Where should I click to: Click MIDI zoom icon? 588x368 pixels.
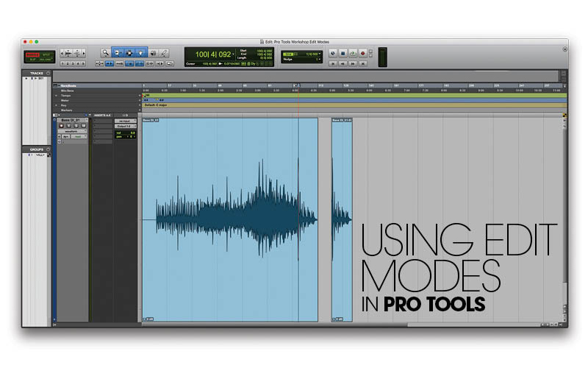77,53
